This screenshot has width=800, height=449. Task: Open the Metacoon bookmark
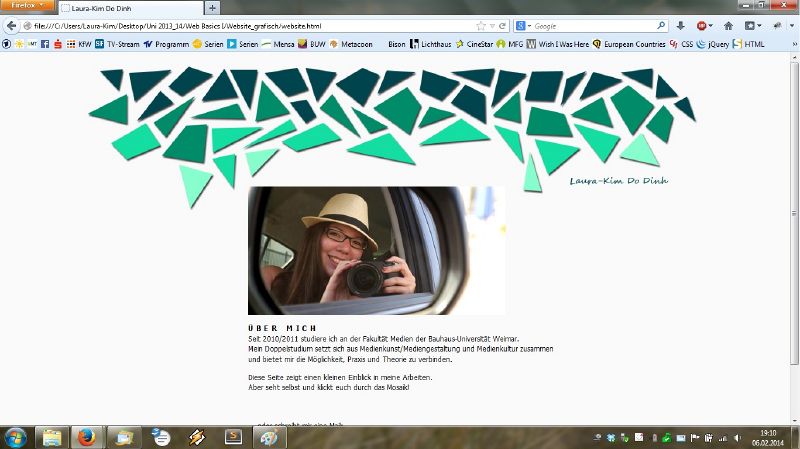[351, 44]
